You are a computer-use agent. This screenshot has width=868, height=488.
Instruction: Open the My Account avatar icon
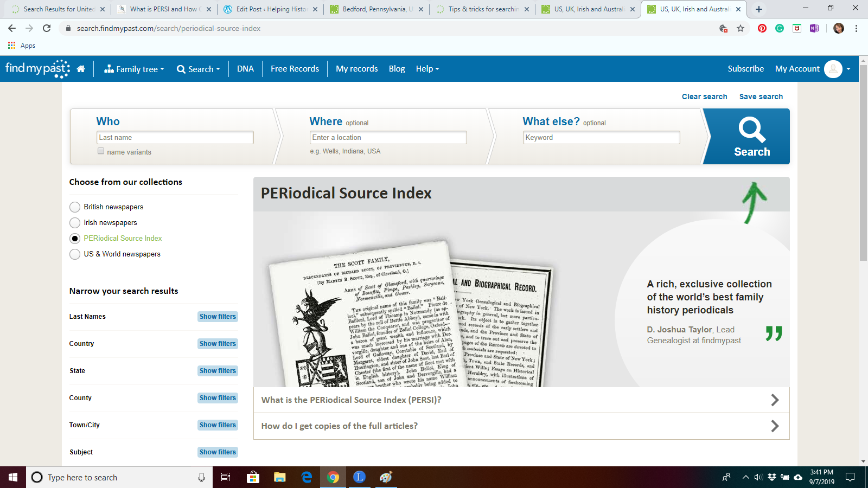[833, 69]
